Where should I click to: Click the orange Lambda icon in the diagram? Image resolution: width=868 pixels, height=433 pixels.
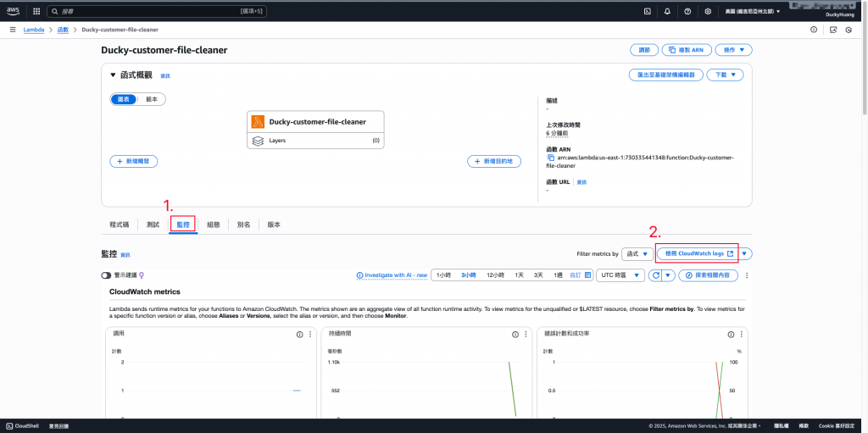pyautogui.click(x=258, y=122)
